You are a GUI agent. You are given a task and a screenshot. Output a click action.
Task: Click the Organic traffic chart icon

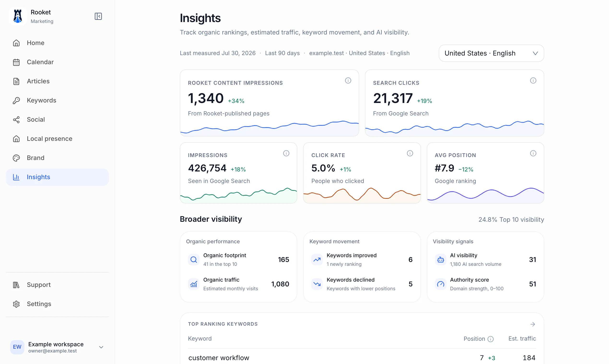click(x=194, y=284)
